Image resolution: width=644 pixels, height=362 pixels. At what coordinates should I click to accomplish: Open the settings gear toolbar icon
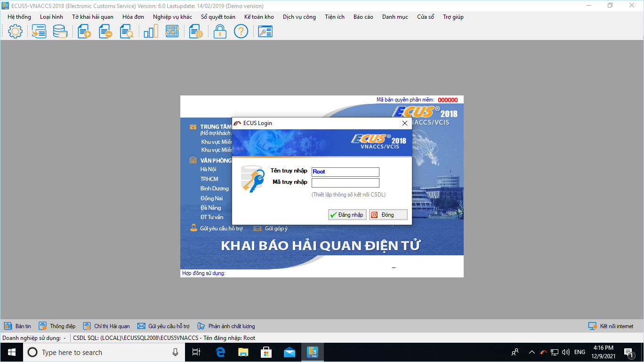coord(15,31)
